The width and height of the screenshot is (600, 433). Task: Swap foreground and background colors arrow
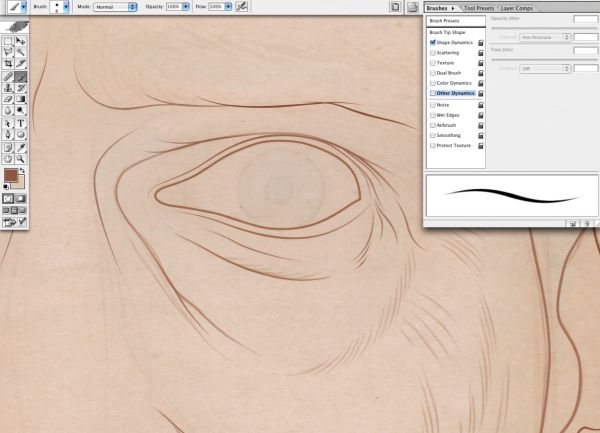(x=22, y=171)
